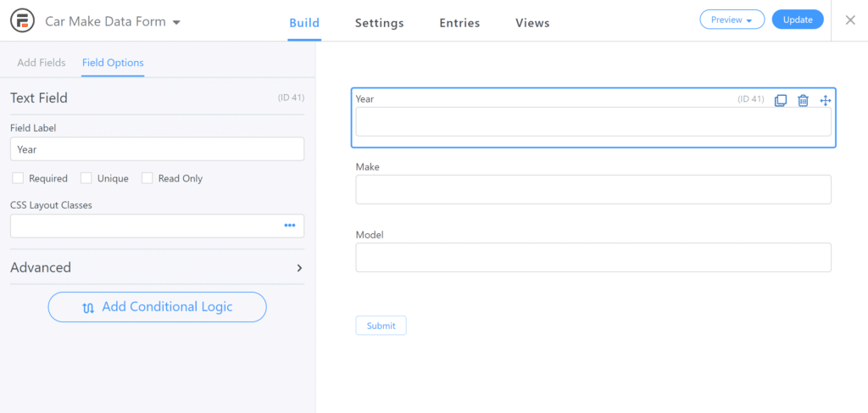
Task: Click the move handle icon on Year field
Action: coord(826,100)
